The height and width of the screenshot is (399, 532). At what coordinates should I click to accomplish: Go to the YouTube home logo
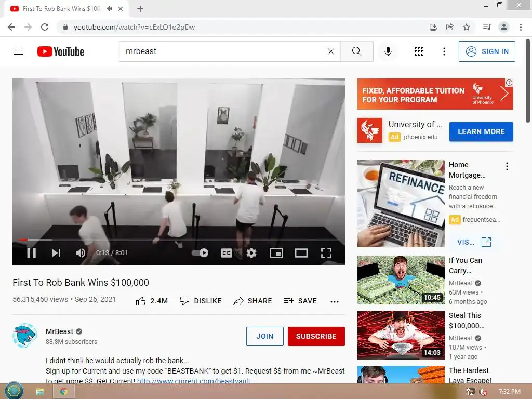click(61, 51)
